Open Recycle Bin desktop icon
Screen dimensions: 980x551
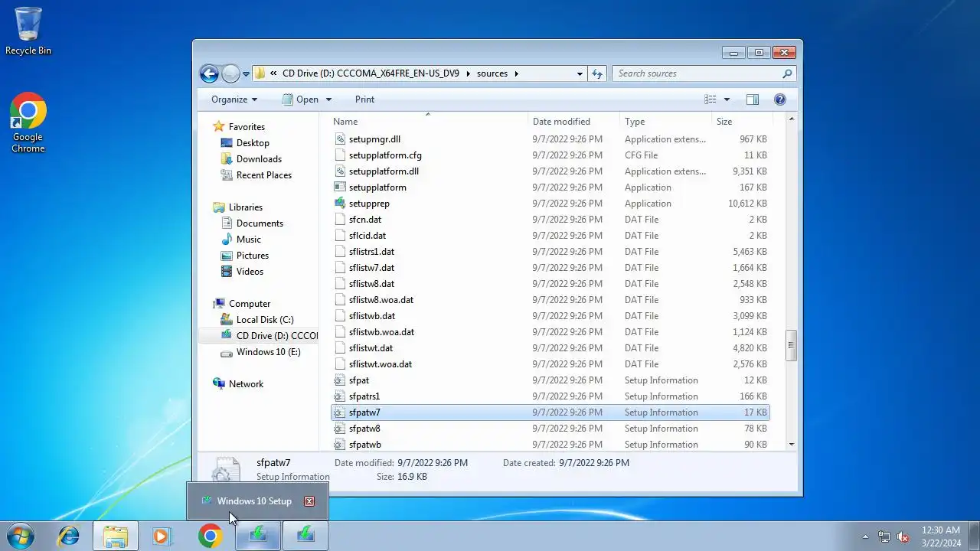(x=28, y=31)
